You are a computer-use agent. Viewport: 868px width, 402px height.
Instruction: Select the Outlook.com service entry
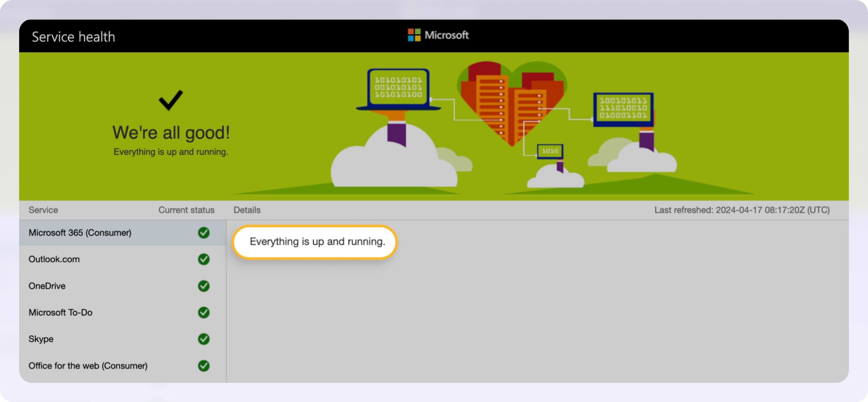pos(54,259)
